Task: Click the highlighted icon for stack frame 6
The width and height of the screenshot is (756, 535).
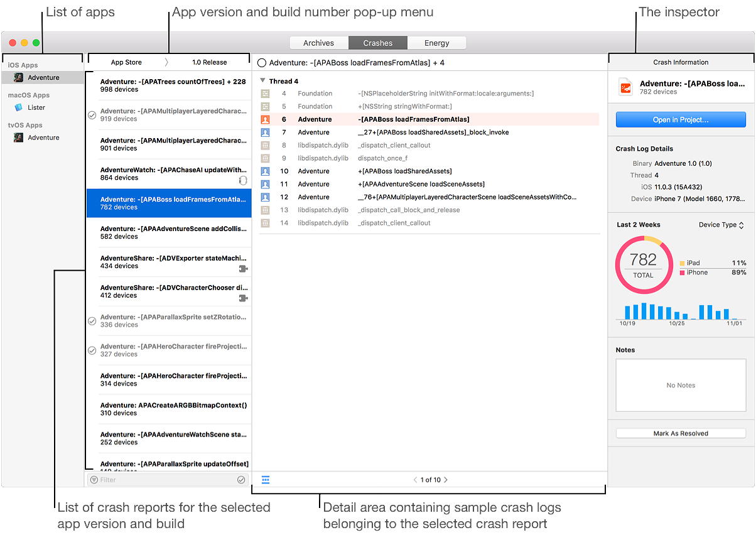Action: (x=265, y=119)
